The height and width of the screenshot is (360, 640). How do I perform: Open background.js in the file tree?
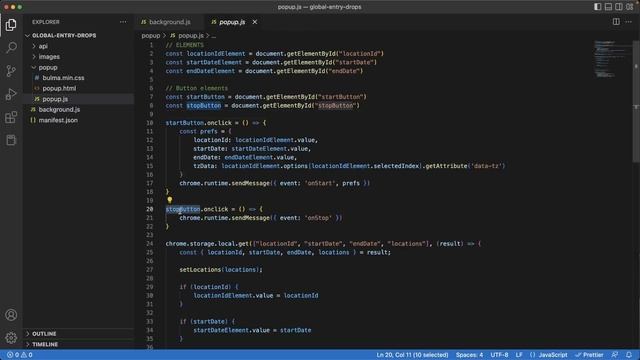click(x=59, y=110)
